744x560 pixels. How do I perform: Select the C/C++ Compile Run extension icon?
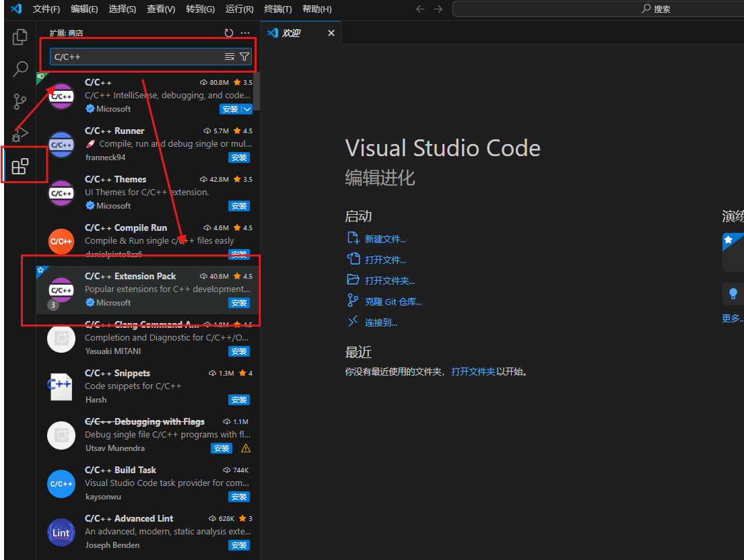pyautogui.click(x=61, y=242)
